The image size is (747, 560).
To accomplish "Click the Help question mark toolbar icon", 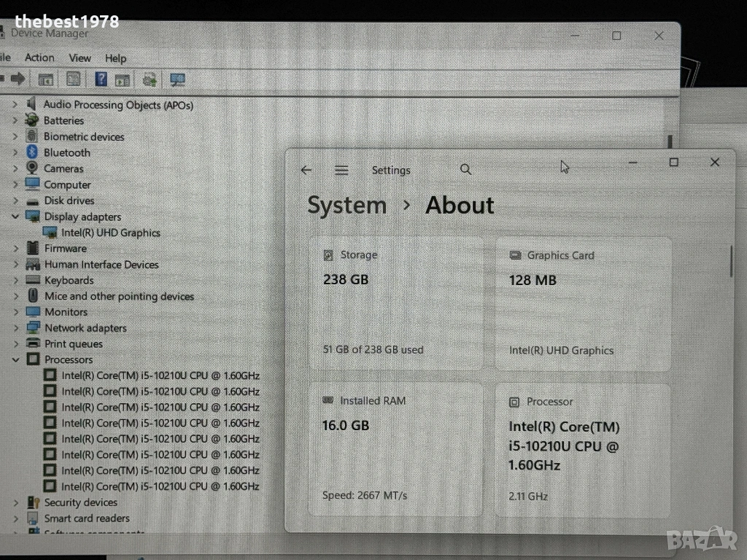I will (x=101, y=79).
